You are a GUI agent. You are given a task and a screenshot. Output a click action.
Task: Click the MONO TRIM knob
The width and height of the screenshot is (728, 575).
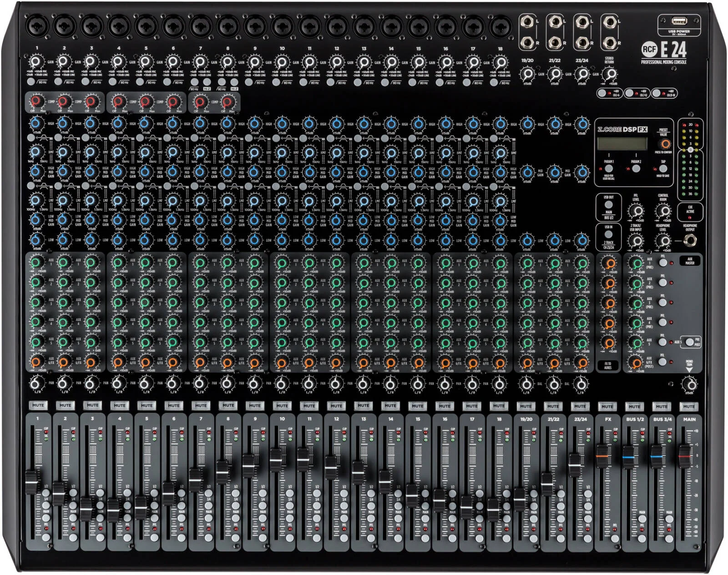point(689,384)
